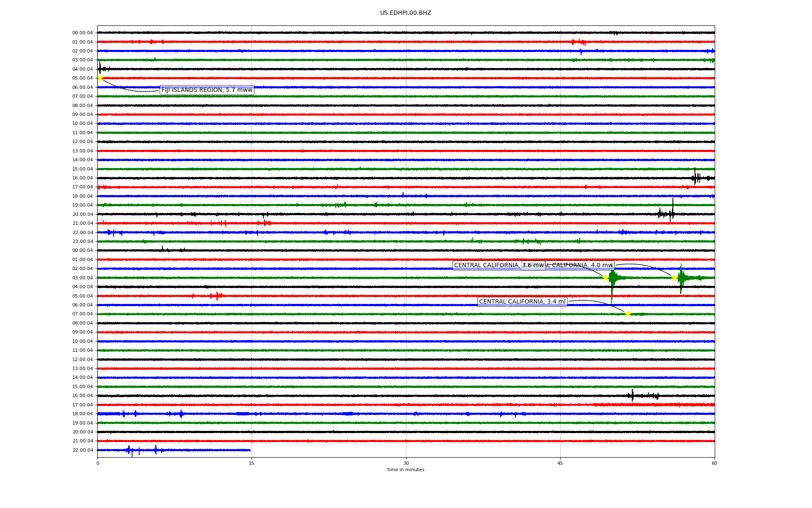Screen dimensions: 812x508
Task: Click the 23:00:04 row time label
Action: 82,242
